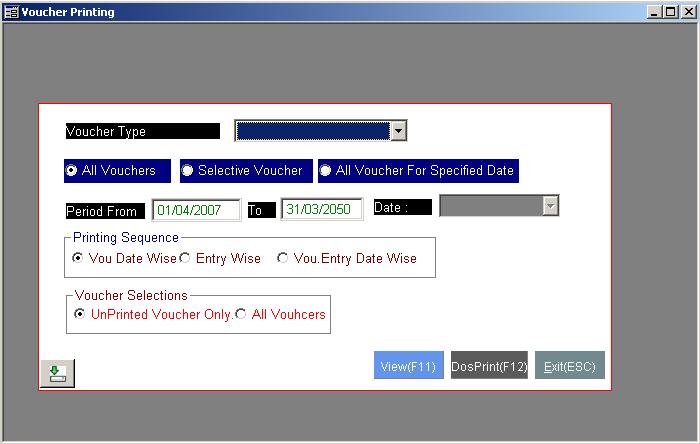700x444 pixels.
Task: Choose the Selective Voucher radio option
Action: 188,171
